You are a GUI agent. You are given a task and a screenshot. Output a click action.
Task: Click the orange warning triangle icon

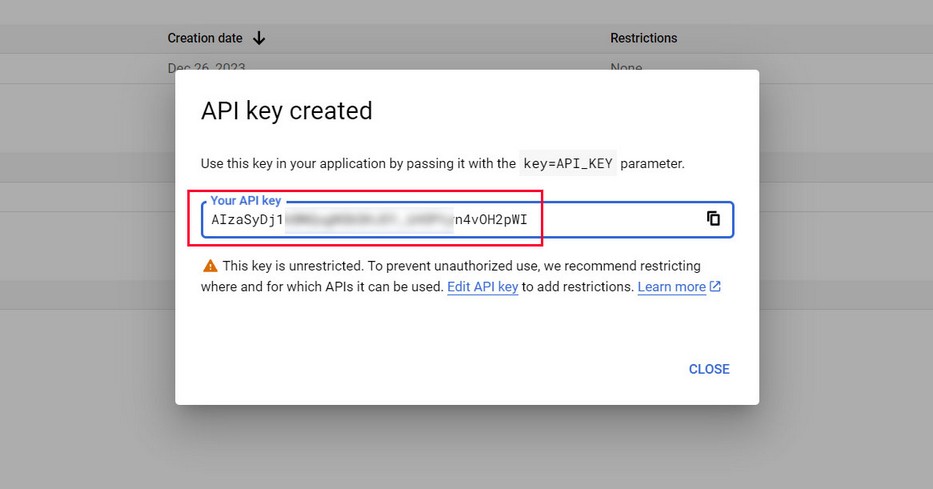point(210,266)
